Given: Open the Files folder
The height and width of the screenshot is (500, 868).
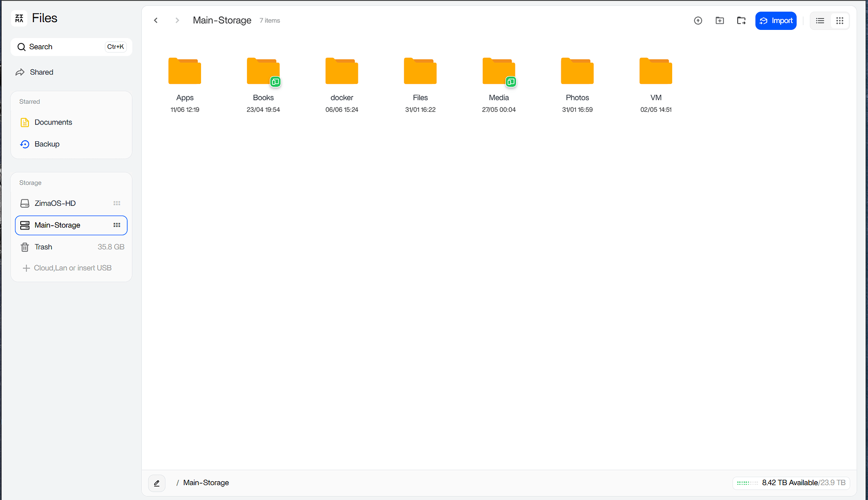Looking at the screenshot, I should pyautogui.click(x=420, y=71).
